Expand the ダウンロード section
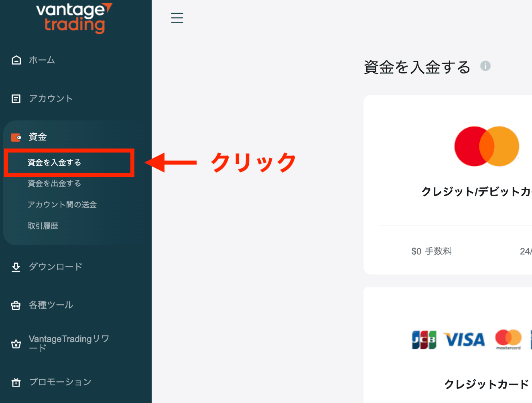 pyautogui.click(x=55, y=267)
